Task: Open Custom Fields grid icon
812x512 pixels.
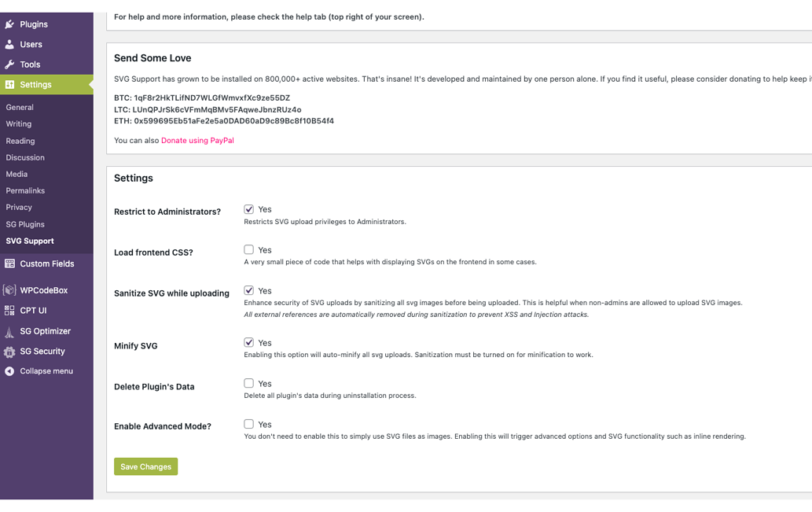Action: tap(9, 263)
